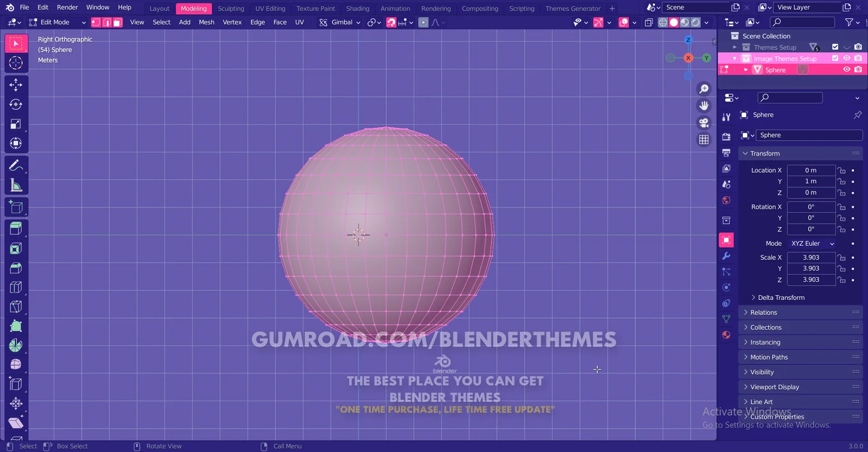The width and height of the screenshot is (868, 452).
Task: Click the Location Y value field
Action: point(811,181)
